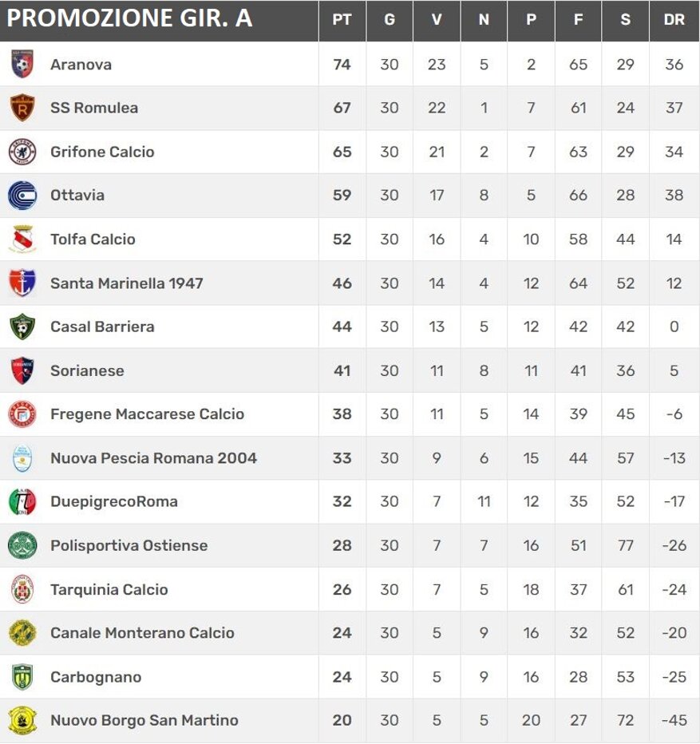Click the Carbognano team badge
Screen dimensions: 700x744
(x=22, y=677)
